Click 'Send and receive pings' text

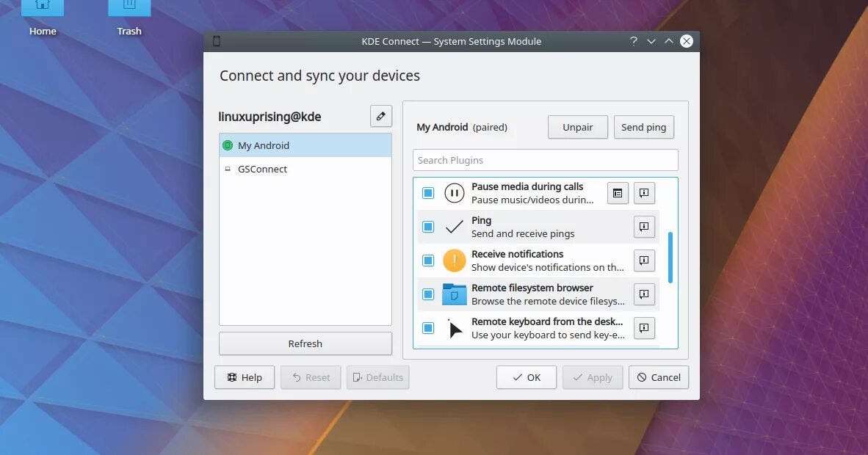523,233
